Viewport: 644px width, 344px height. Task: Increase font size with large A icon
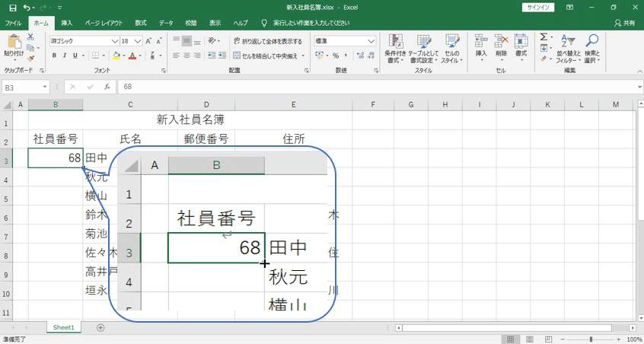click(x=148, y=41)
